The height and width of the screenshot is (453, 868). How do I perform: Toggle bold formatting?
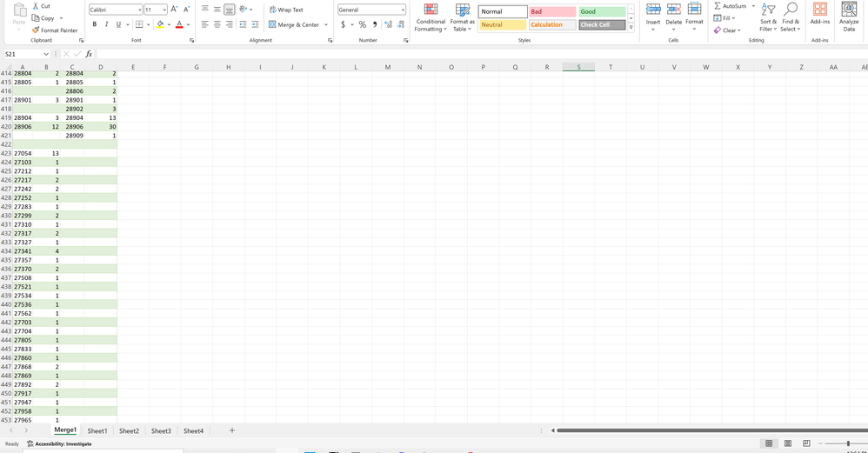click(x=95, y=24)
